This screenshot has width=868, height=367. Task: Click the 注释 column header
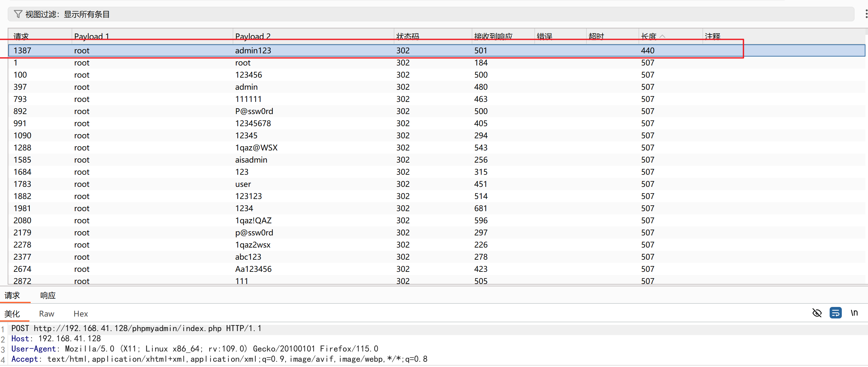tap(712, 36)
